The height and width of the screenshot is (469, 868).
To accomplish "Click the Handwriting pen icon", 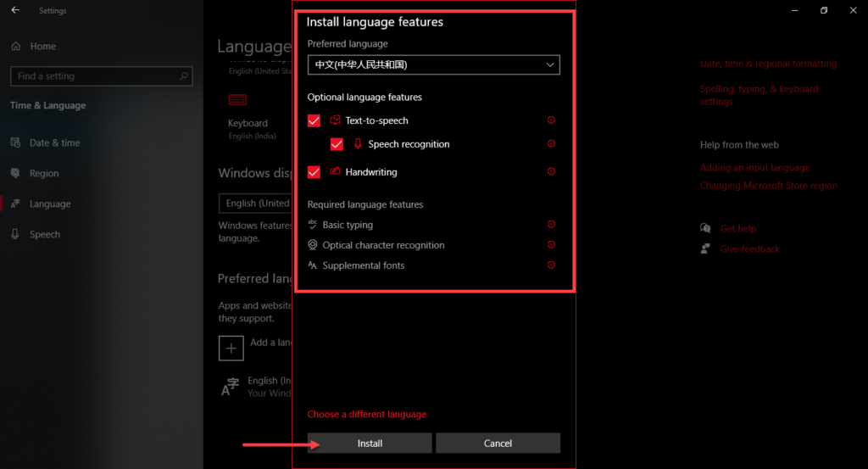I will [335, 171].
